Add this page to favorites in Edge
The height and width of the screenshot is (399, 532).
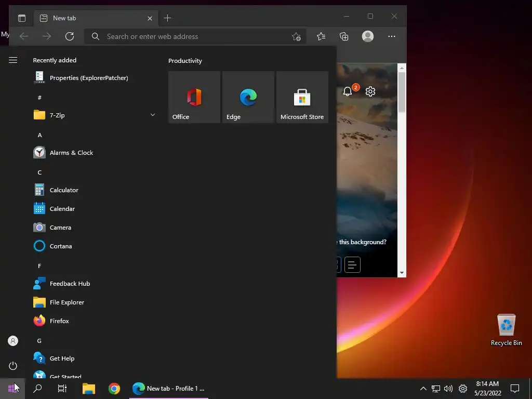(x=296, y=37)
